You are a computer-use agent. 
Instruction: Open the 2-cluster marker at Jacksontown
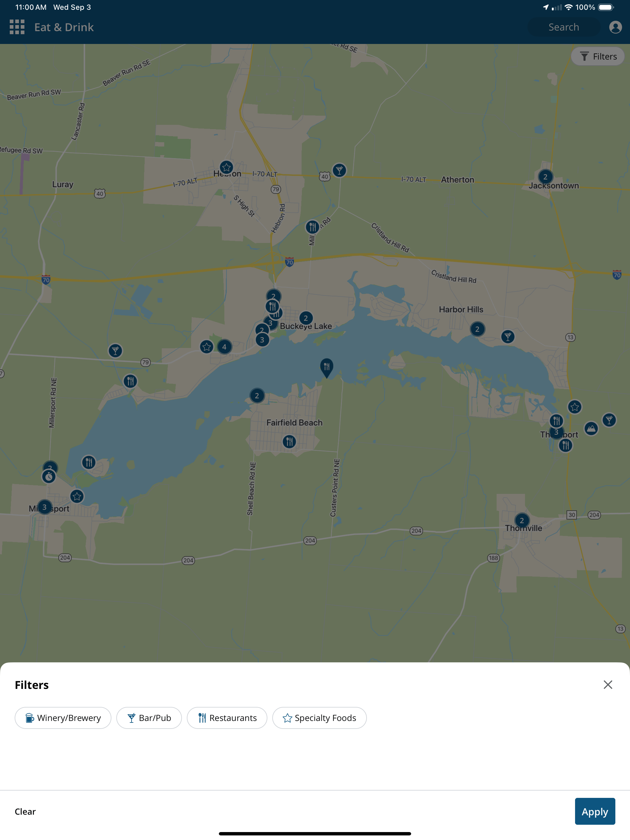tap(545, 177)
